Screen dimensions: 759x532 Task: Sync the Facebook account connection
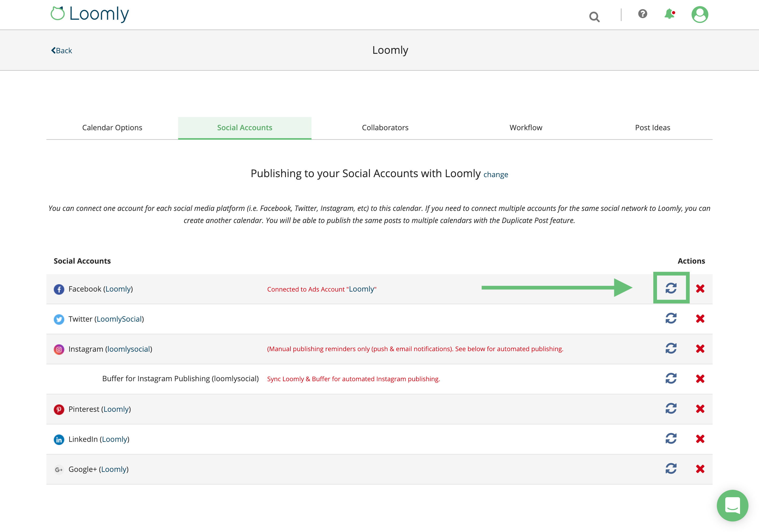coord(671,288)
